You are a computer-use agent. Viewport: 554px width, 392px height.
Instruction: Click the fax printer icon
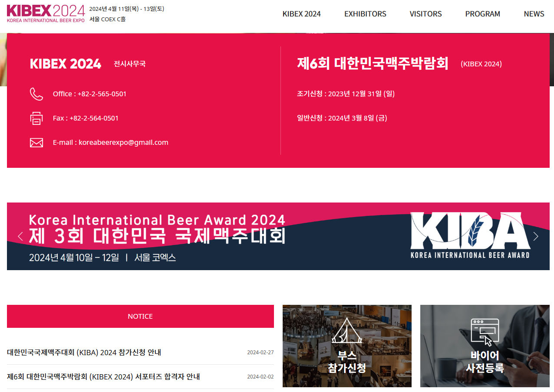(x=36, y=118)
